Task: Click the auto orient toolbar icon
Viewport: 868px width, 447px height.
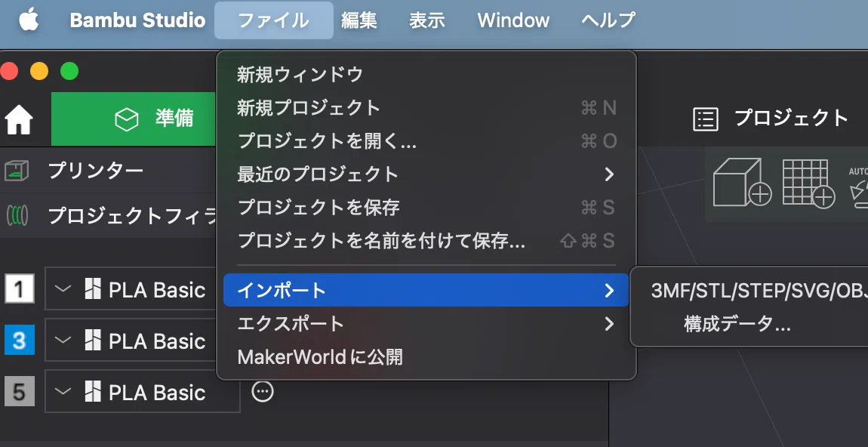Action: [x=859, y=187]
